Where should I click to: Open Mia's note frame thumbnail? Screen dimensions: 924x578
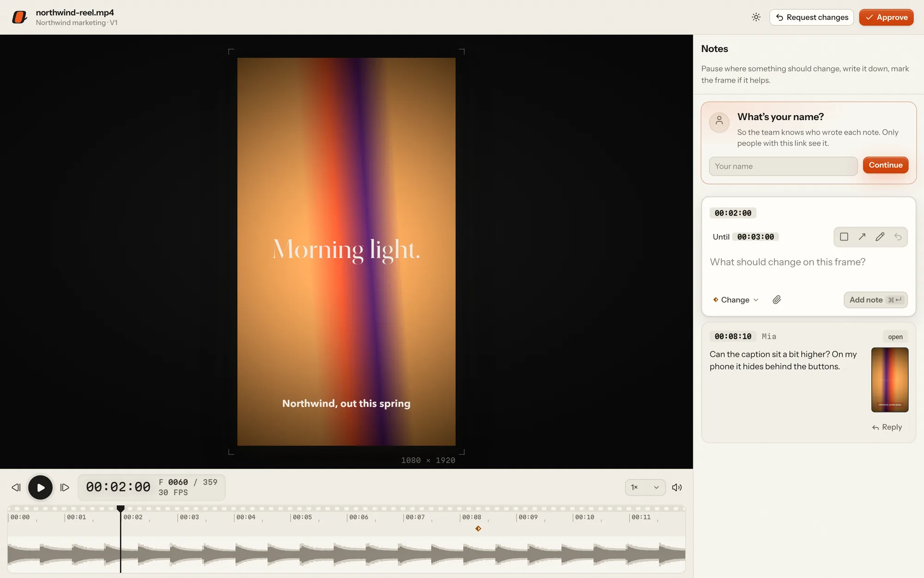pyautogui.click(x=890, y=380)
